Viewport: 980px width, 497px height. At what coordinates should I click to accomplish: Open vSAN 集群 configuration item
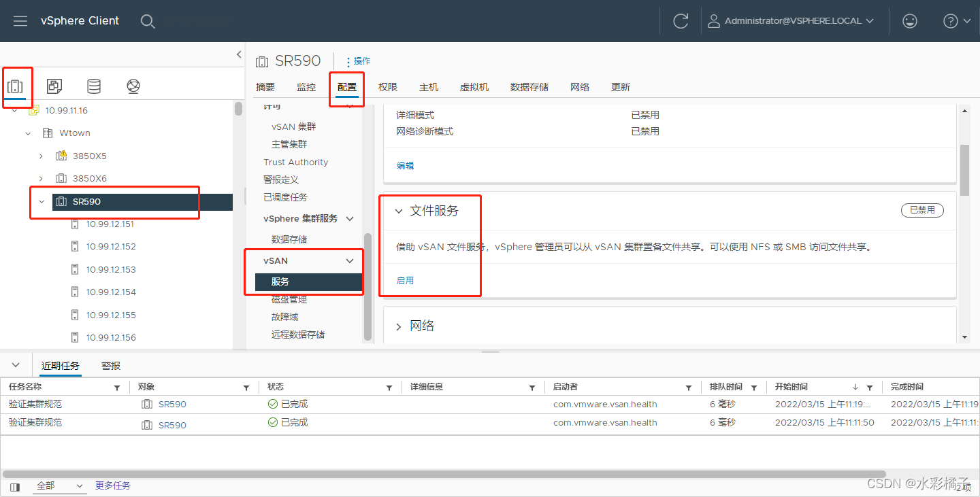coord(293,127)
